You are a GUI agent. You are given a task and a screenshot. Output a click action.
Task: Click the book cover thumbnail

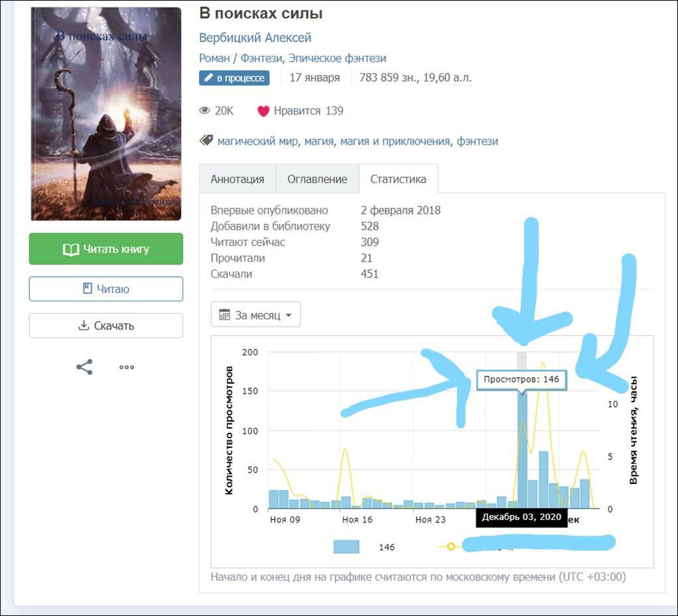tap(106, 114)
